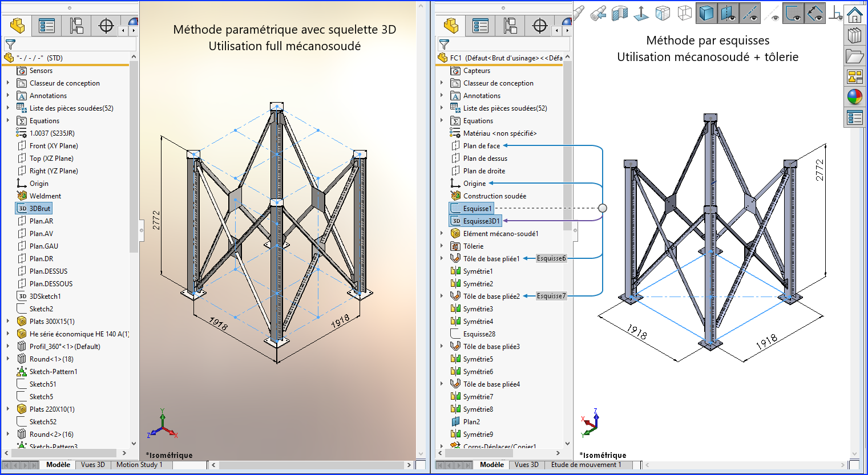Click left-arrow tab scroller in right window panel
868x475 pixels.
pyautogui.click(x=557, y=30)
